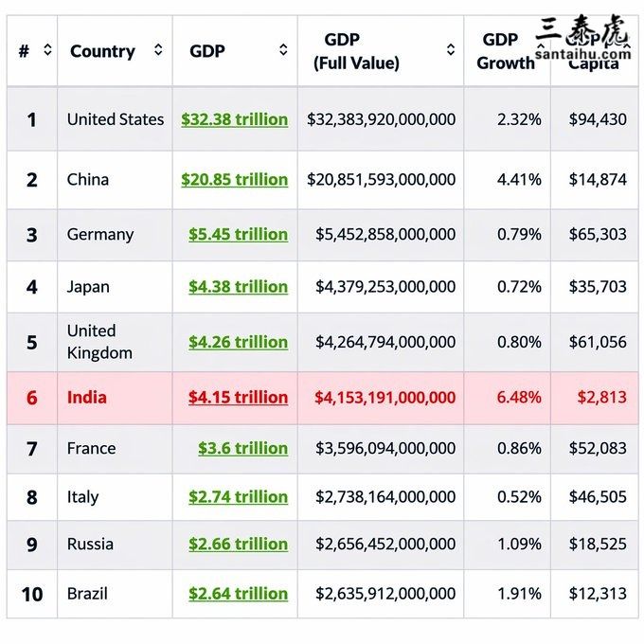This screenshot has height=644, width=644.
Task: Select the highlighted India row name
Action: tap(86, 398)
